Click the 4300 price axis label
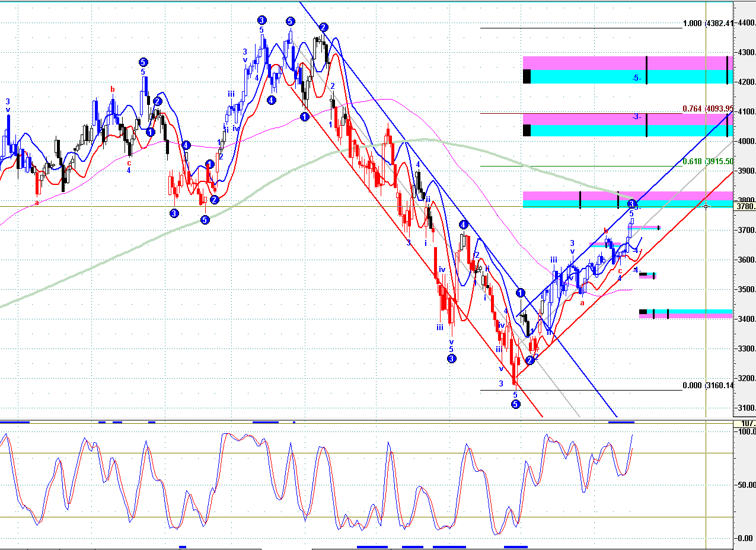The image size is (756, 550). [747, 53]
